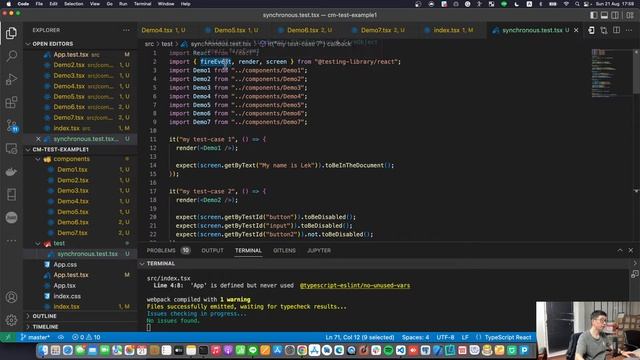Open macOS Spotlight search icon

click(x=577, y=4)
